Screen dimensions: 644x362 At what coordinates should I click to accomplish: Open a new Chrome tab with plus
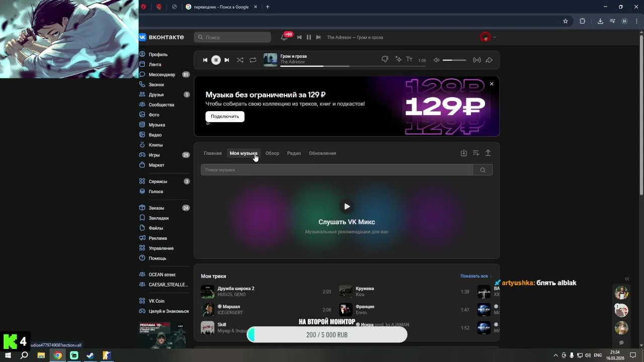coord(267,7)
